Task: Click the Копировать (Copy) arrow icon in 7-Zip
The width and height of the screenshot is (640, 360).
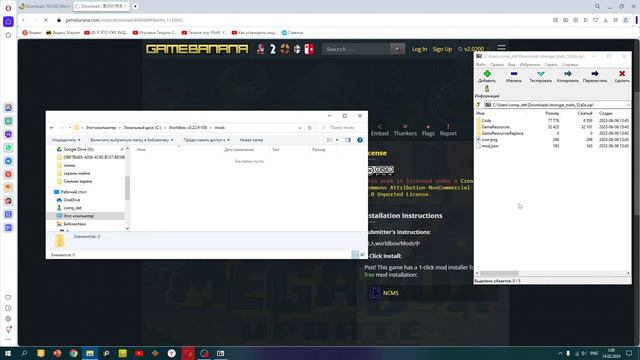Action: tap(568, 74)
